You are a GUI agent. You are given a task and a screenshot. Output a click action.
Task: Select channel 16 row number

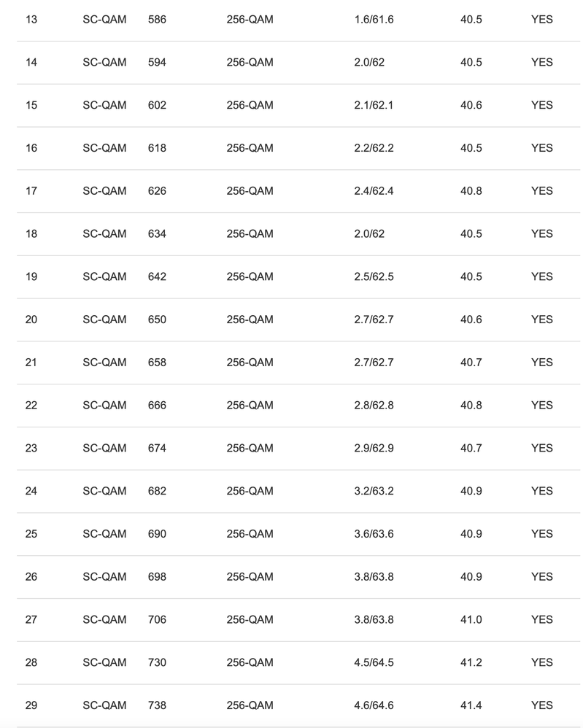tap(31, 148)
